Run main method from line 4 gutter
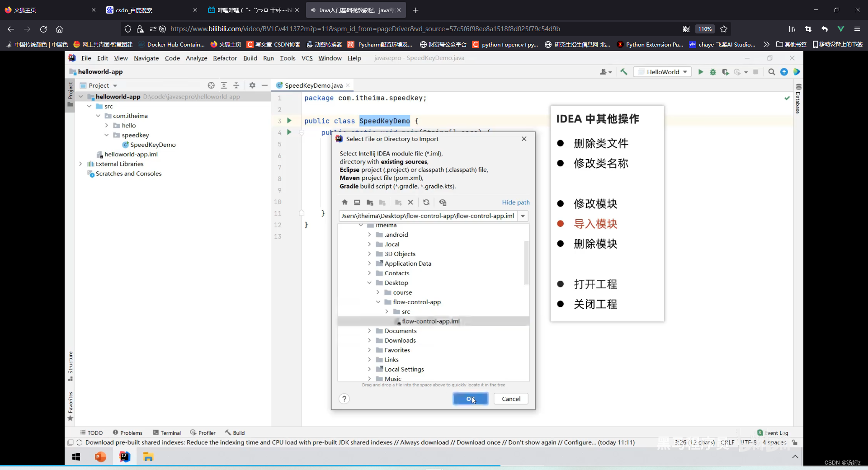The image size is (868, 470). pos(289,132)
